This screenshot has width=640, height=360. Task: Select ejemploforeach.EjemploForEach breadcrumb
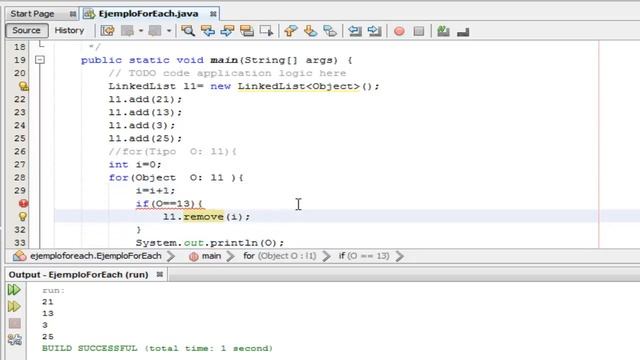coord(96,256)
